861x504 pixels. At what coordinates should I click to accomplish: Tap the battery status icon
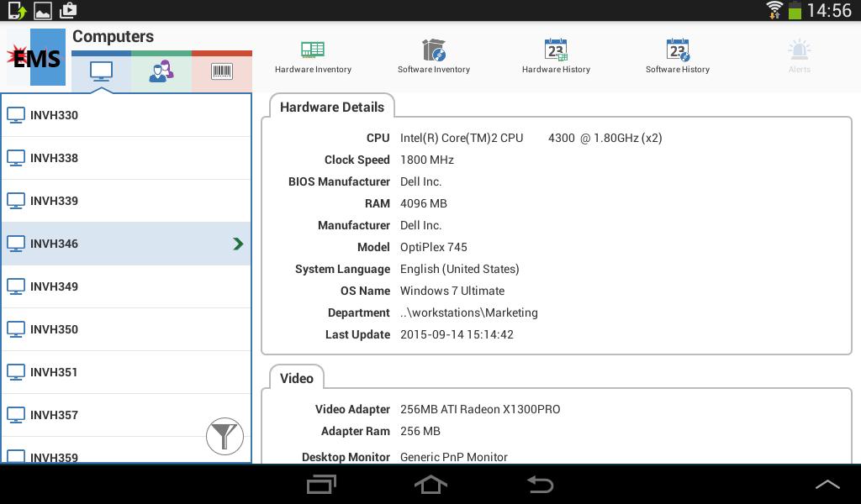(795, 10)
